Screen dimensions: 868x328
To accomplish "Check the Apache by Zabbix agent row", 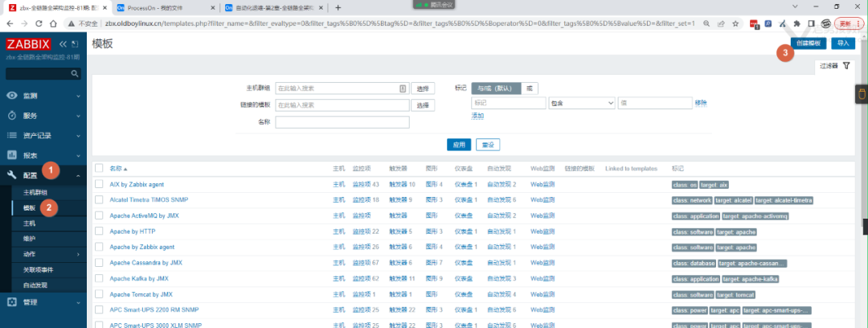I will click(x=99, y=247).
